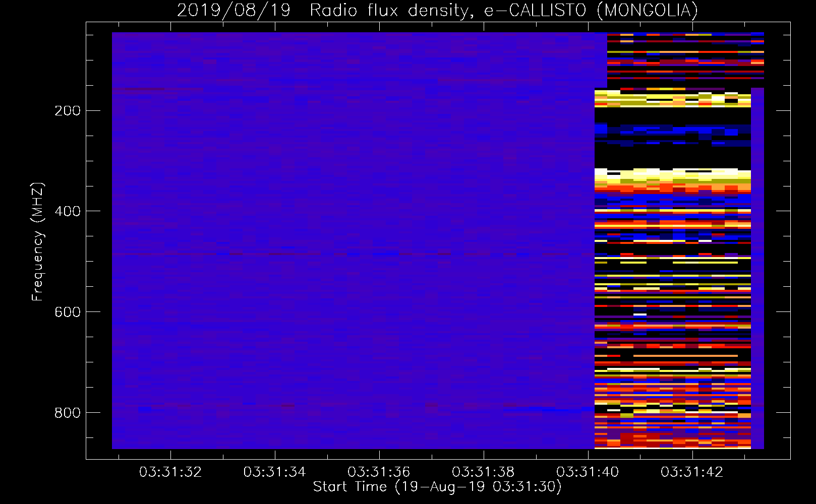Click the 03:31:34 time tick label
The width and height of the screenshot is (816, 504).
click(x=275, y=472)
